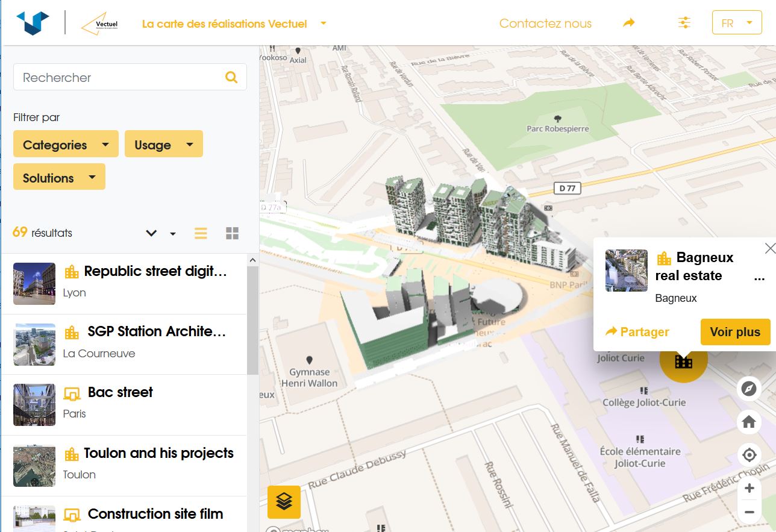
Task: Click Parc Robespierre map label
Action: (x=558, y=128)
